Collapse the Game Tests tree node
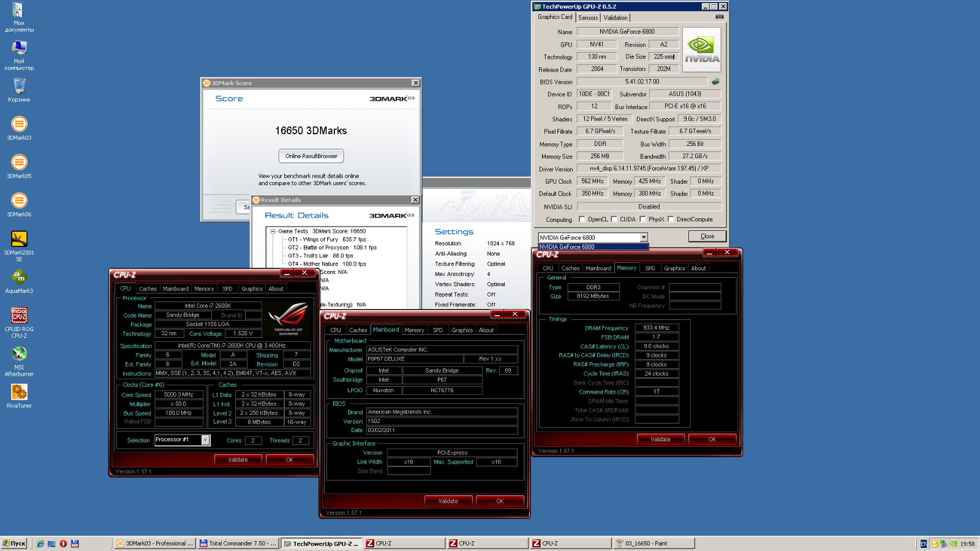The image size is (980, 551). pos(273,231)
